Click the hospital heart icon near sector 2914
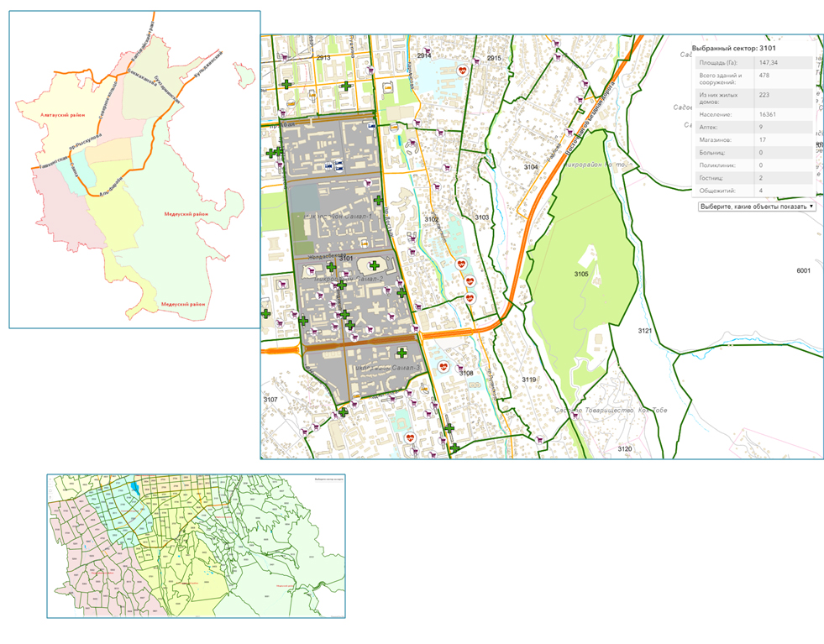 pos(463,70)
